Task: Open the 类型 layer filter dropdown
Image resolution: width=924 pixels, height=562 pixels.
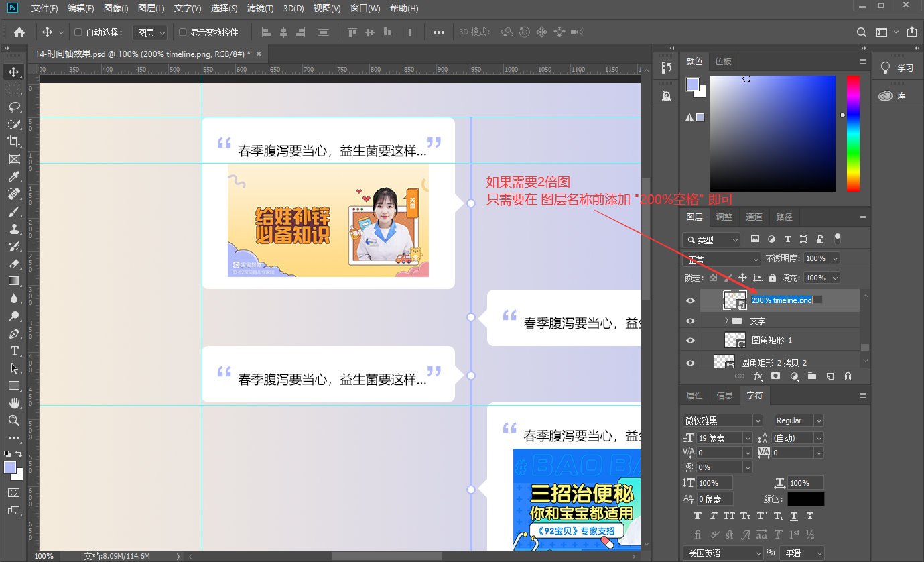Action: pyautogui.click(x=712, y=239)
